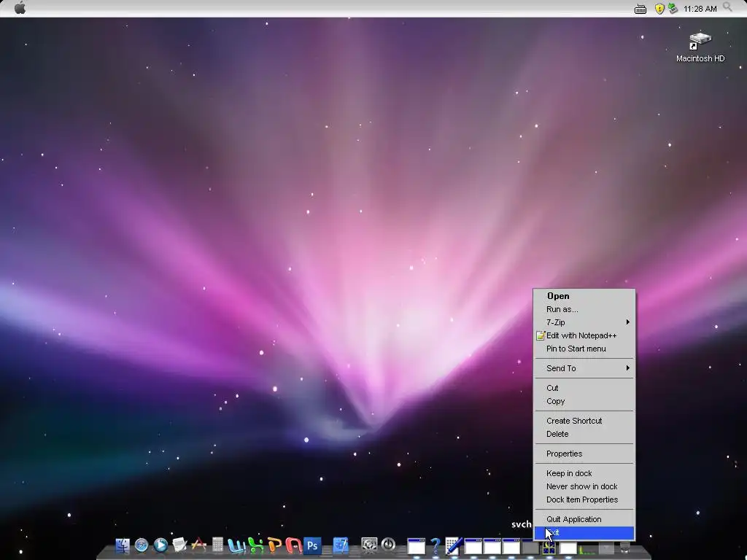747x560 pixels.
Task: Choose Cut in the context menu
Action: tap(584, 388)
